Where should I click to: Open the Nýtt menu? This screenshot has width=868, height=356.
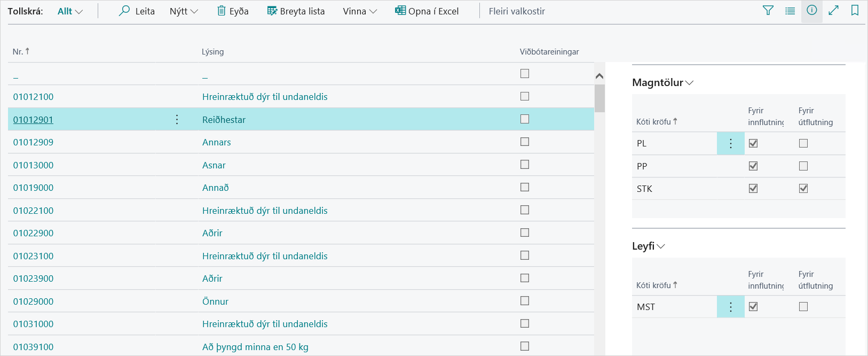[x=183, y=11]
